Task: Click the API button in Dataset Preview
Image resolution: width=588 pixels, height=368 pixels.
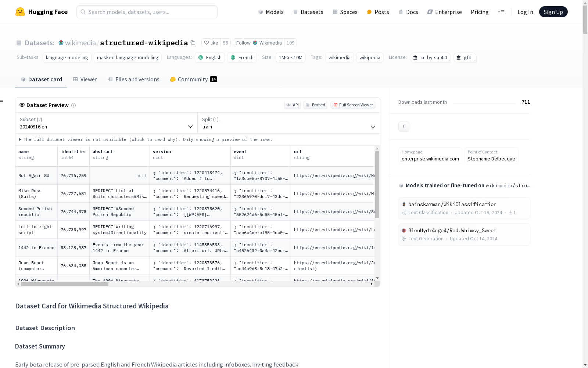Action: tap(293, 105)
